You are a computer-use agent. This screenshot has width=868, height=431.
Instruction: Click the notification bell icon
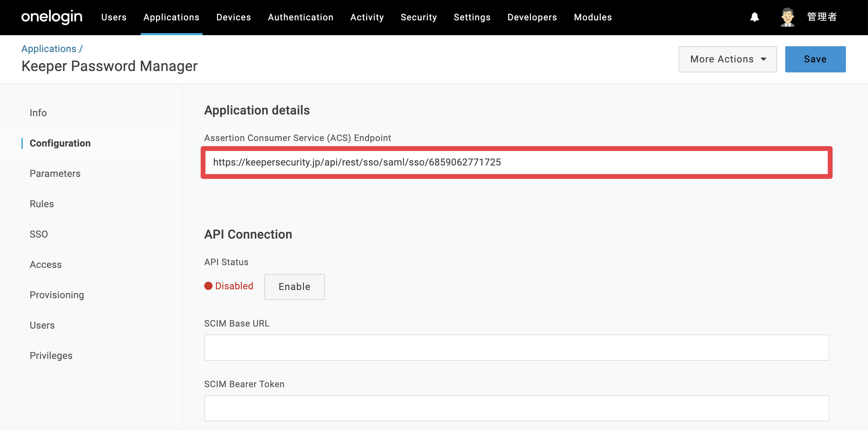[754, 17]
